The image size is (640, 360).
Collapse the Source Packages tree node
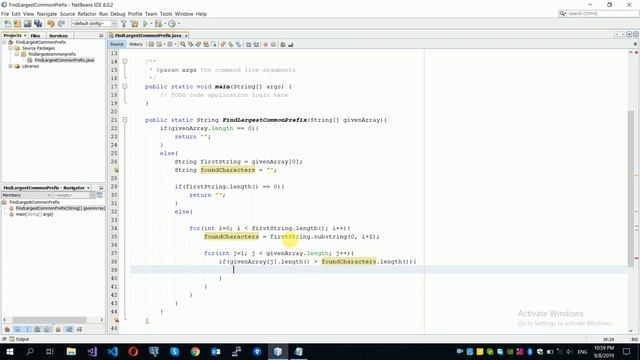coord(11,48)
